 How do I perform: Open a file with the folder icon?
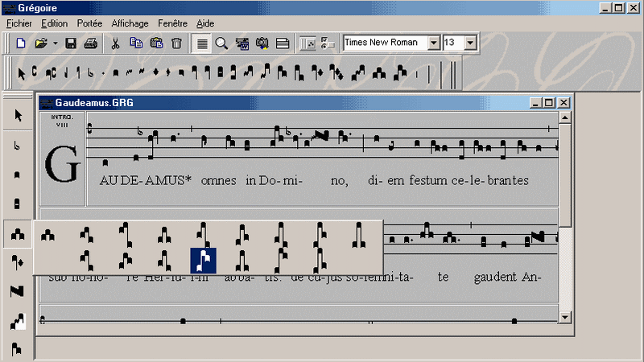tap(41, 43)
